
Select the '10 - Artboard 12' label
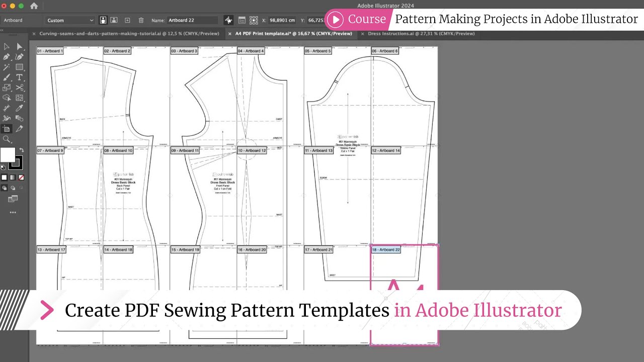[x=252, y=150]
